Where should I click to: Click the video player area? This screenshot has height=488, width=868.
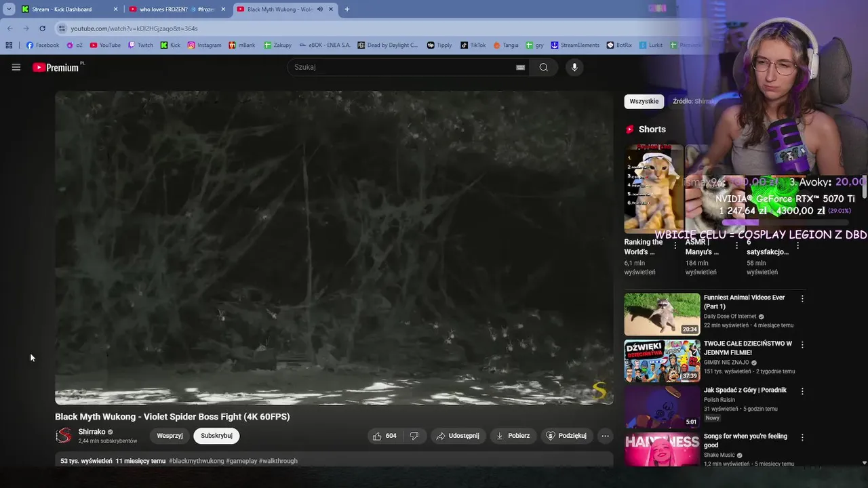[x=334, y=247]
